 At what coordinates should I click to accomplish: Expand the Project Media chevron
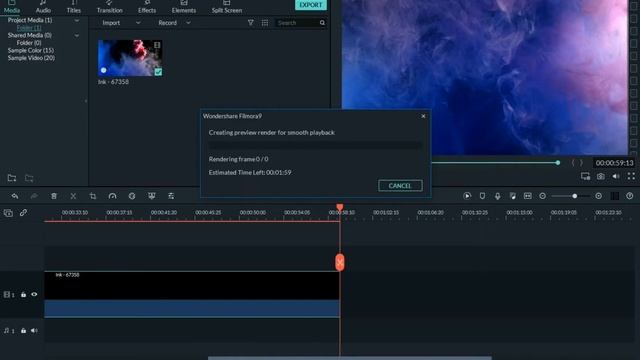click(x=77, y=20)
